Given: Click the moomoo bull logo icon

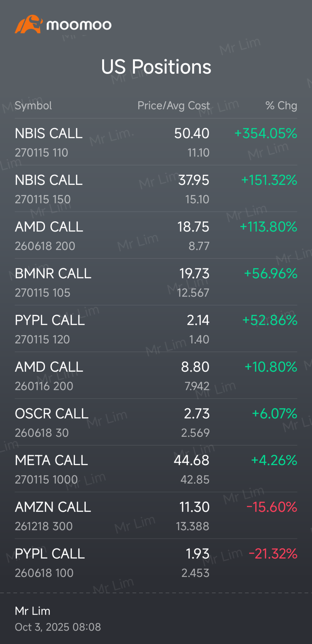Looking at the screenshot, I should [28, 24].
